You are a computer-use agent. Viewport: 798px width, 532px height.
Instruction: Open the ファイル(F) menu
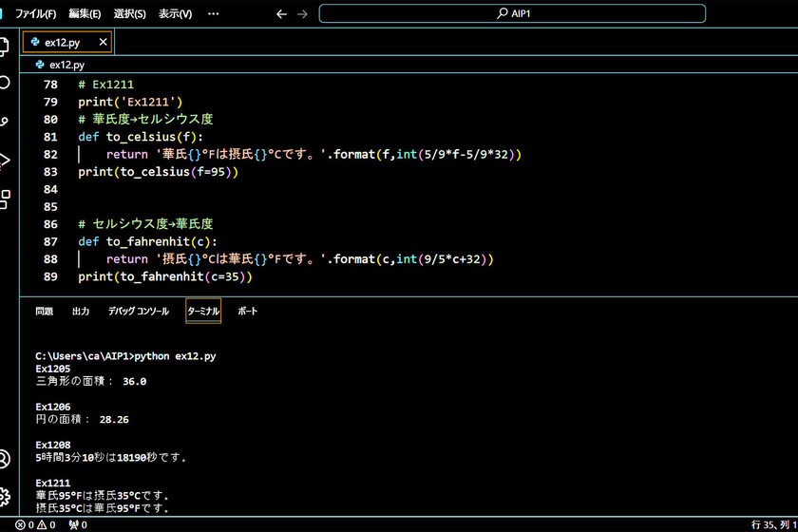35,14
